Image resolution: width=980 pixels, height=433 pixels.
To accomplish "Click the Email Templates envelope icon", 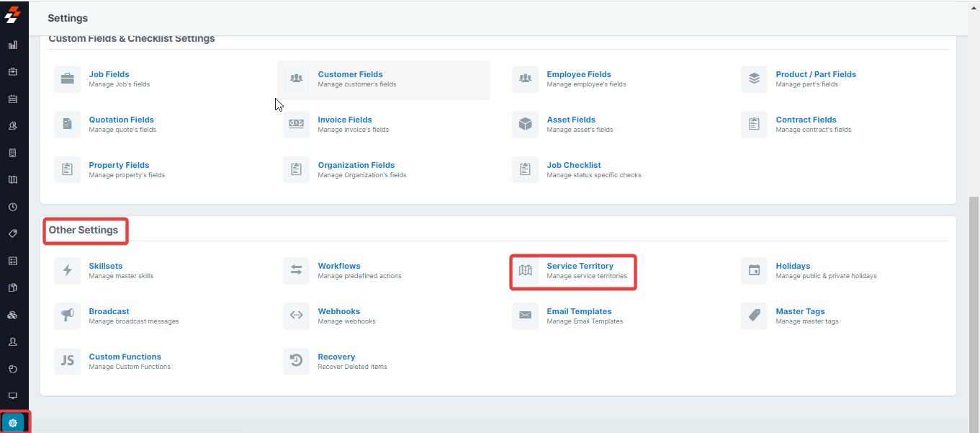I will point(525,316).
